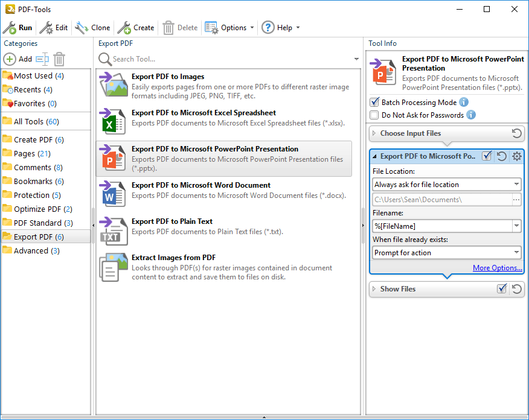The width and height of the screenshot is (529, 420).
Task: Click Export PDF to Microsoft Word Document title
Action: click(201, 185)
